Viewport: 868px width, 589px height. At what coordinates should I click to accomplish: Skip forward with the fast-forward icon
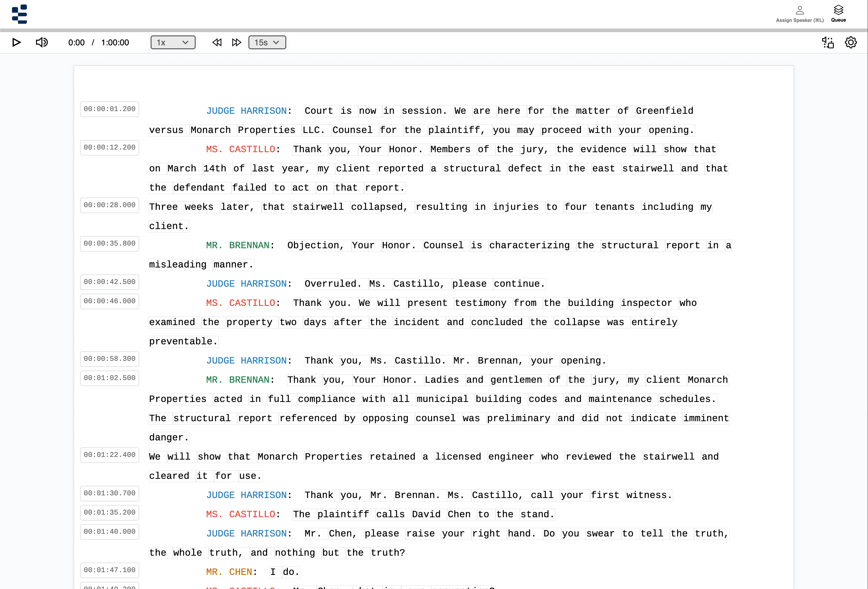[x=236, y=43]
